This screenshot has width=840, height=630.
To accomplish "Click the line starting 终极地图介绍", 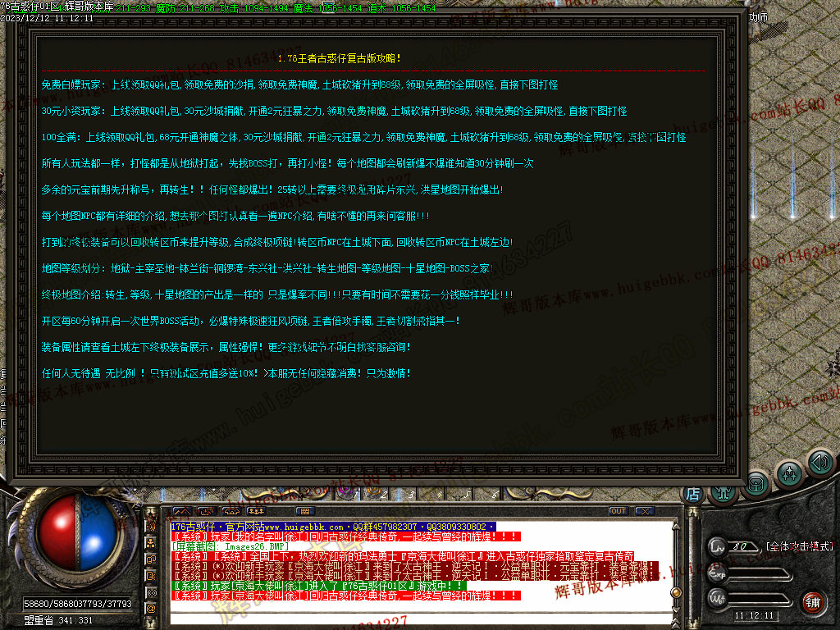I will (277, 294).
